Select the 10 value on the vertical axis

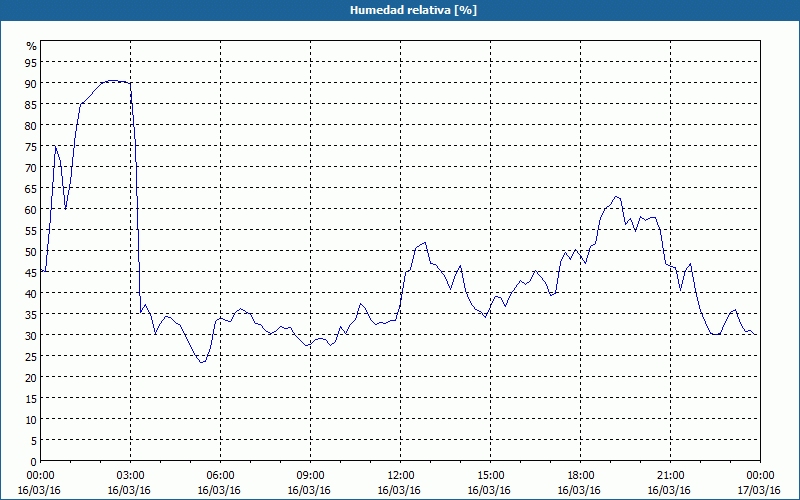[x=31, y=419]
